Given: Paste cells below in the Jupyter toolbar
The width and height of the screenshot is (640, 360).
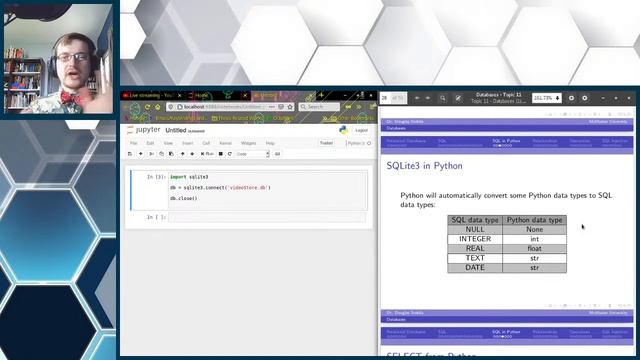Looking at the screenshot, I should [171, 154].
